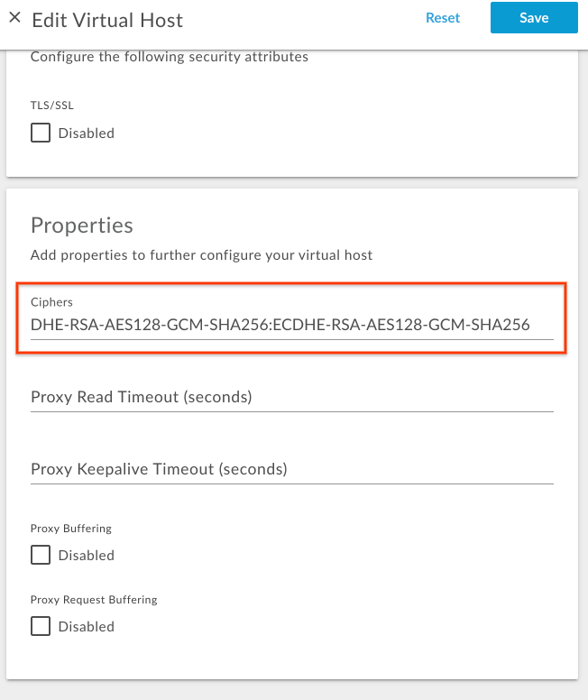588x700 pixels.
Task: Click the Proxy Request Buffering caption
Action: [94, 600]
